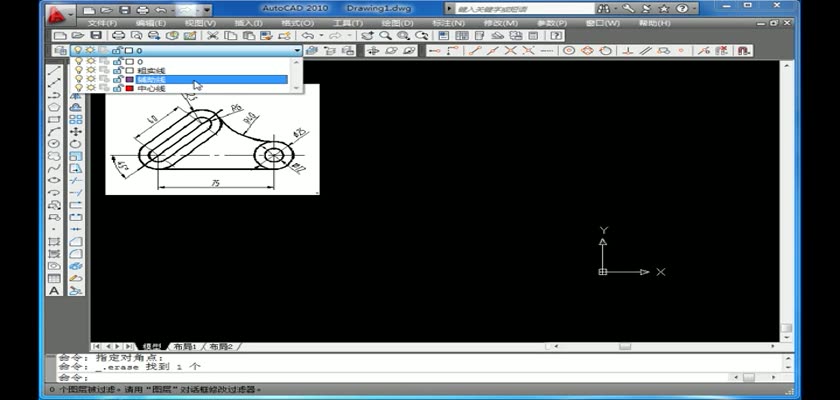Open the AutoCAD application menu button
Image resolution: width=840 pixels, height=400 pixels.
(x=62, y=12)
